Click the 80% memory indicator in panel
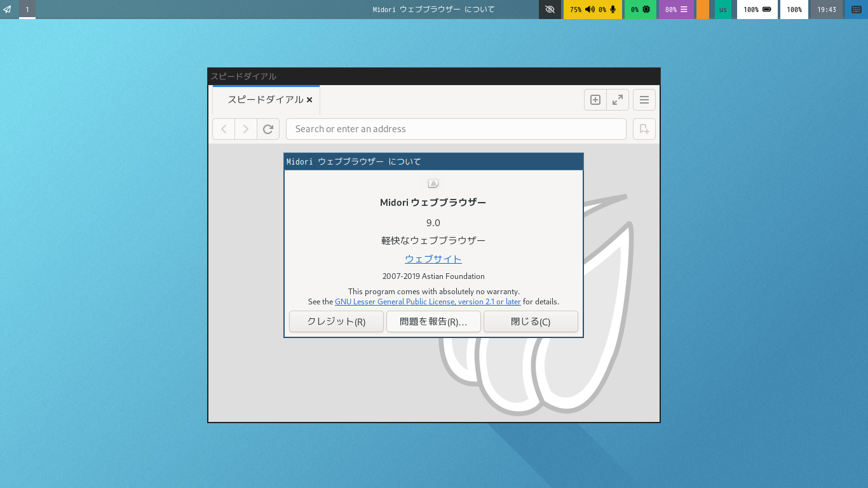Screen dimensions: 868x488 click(677, 10)
